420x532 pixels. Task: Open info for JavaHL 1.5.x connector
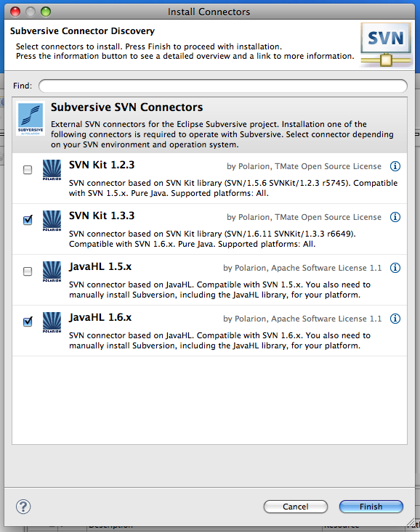coord(395,268)
